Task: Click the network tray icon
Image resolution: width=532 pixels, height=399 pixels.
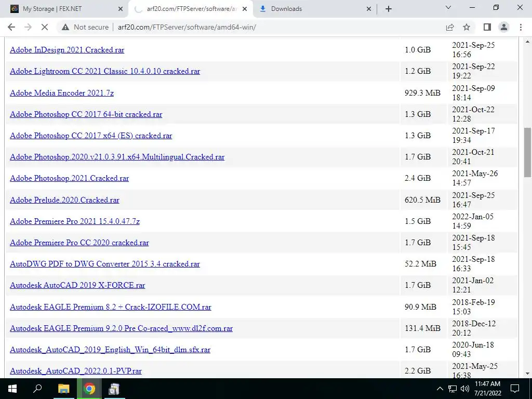Action: pyautogui.click(x=453, y=389)
